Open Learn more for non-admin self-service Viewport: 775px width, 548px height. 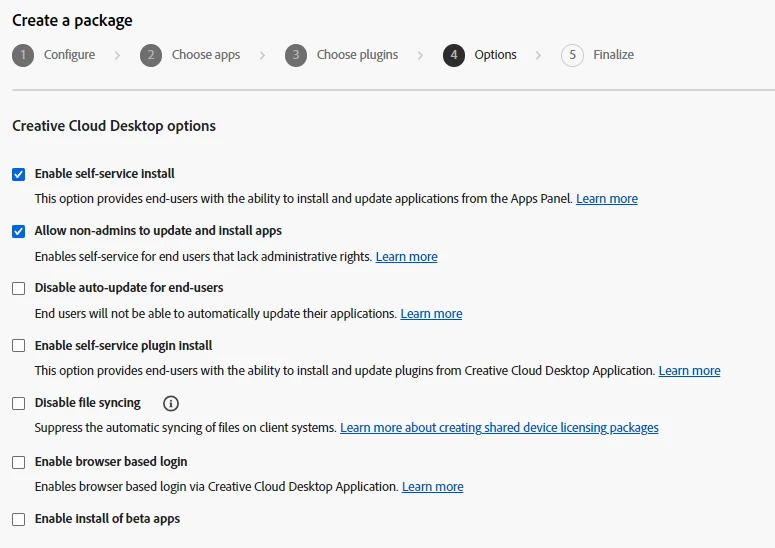coord(406,256)
